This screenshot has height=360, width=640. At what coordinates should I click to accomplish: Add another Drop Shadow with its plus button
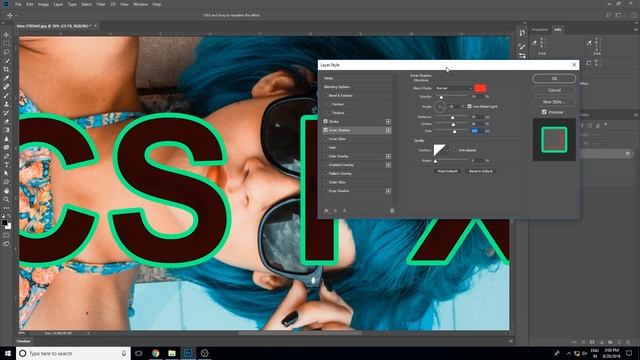388,191
